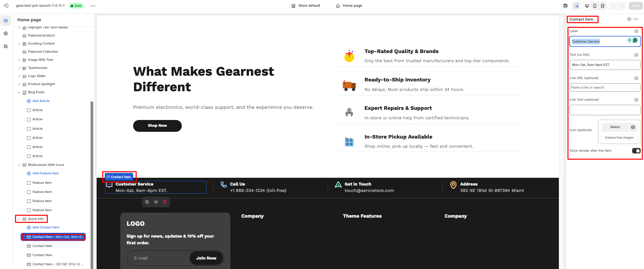
Task: Delete the selected Contact Item block
Action: pos(165,202)
